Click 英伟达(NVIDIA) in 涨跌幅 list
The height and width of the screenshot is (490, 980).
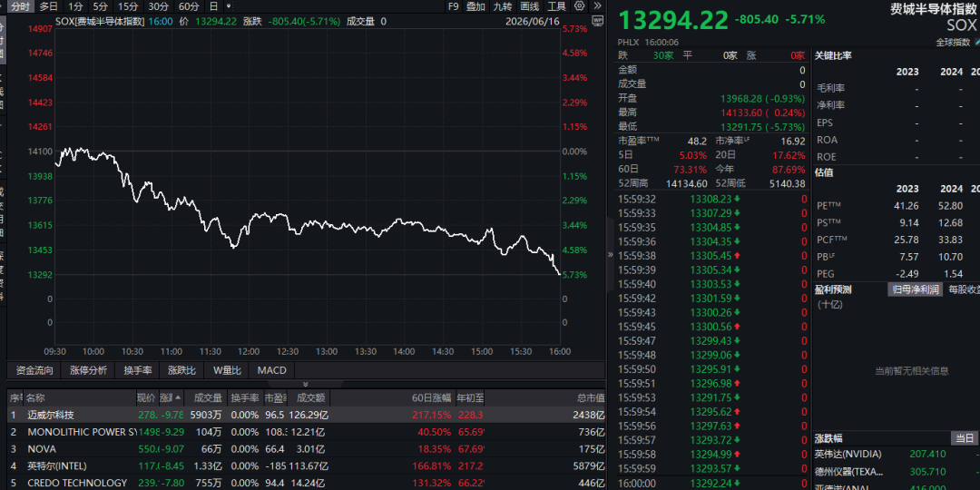coord(848,455)
